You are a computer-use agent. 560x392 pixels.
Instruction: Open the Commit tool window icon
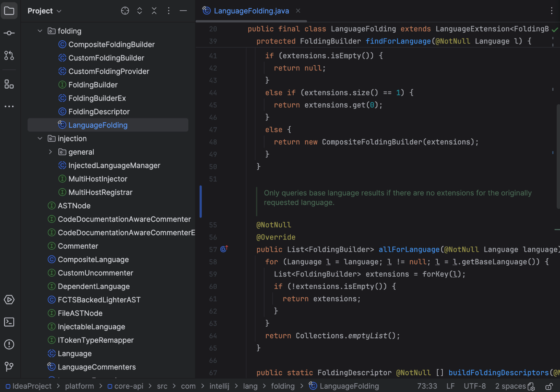9,33
